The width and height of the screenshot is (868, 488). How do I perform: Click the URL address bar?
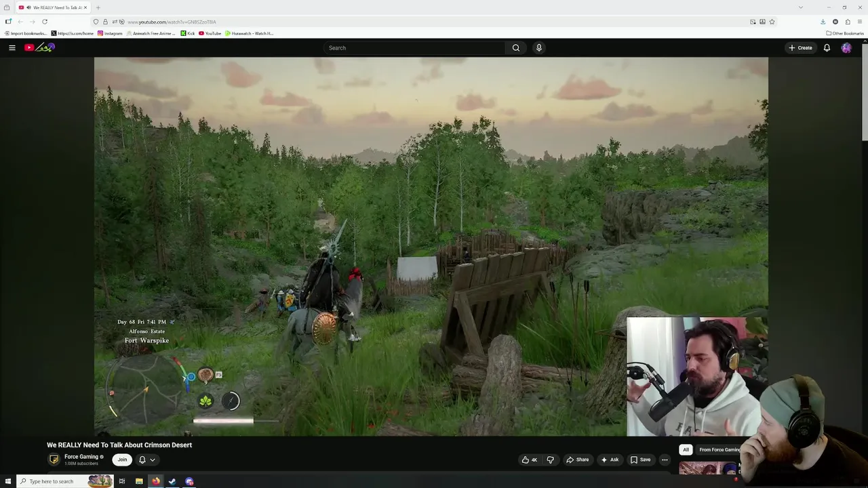point(434,22)
